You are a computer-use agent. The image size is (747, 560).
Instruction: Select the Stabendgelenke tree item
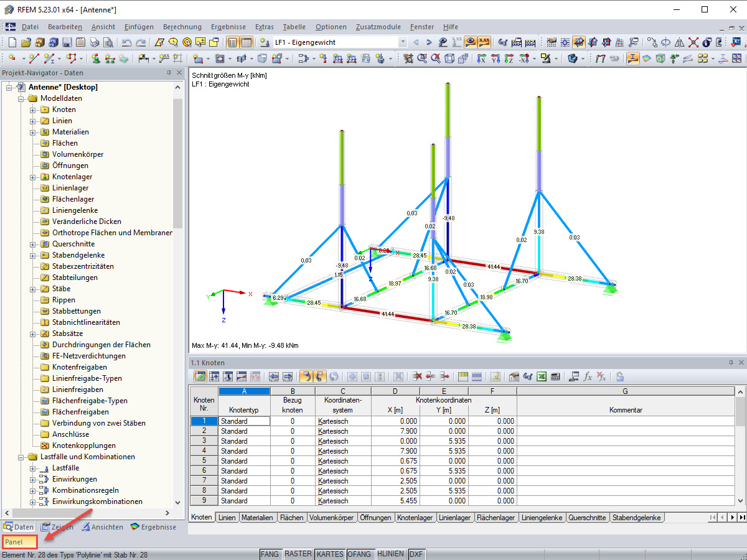(x=78, y=255)
